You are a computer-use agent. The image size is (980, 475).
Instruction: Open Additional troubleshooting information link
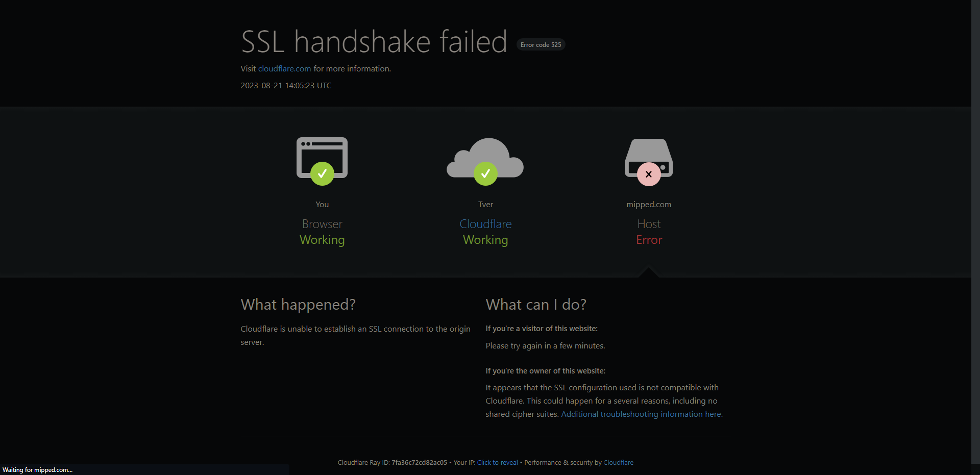point(642,414)
